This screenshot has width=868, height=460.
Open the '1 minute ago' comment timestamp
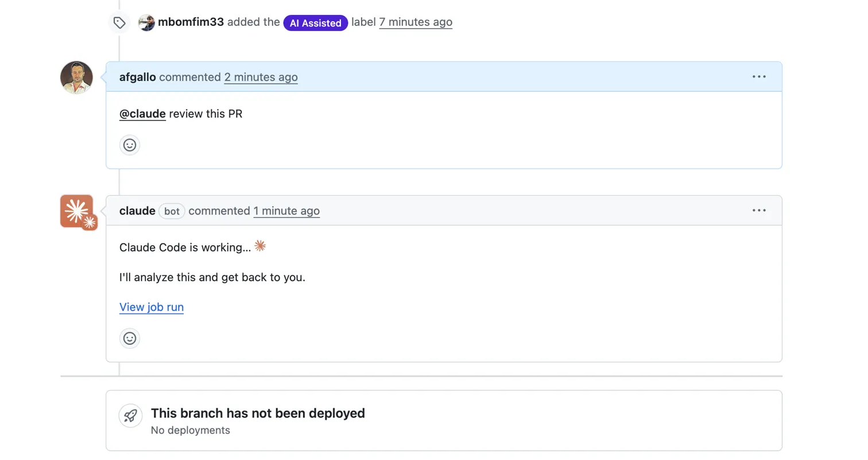[x=286, y=210]
